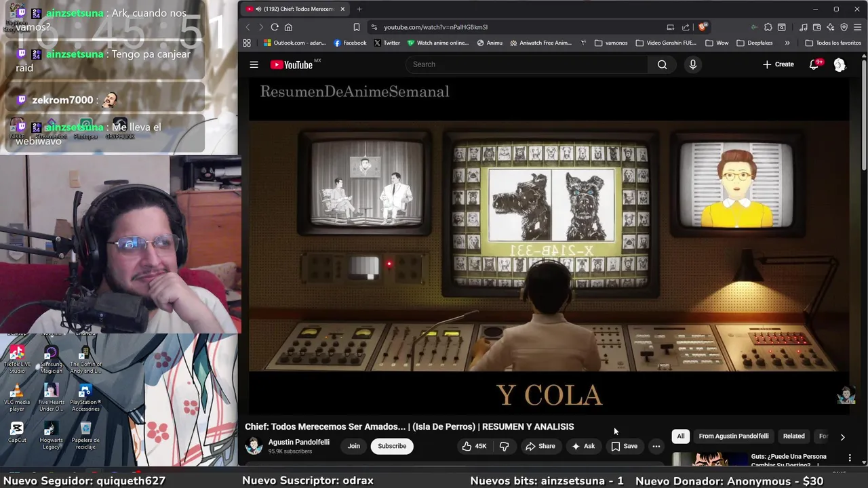Click the YouTube search field

[527, 64]
